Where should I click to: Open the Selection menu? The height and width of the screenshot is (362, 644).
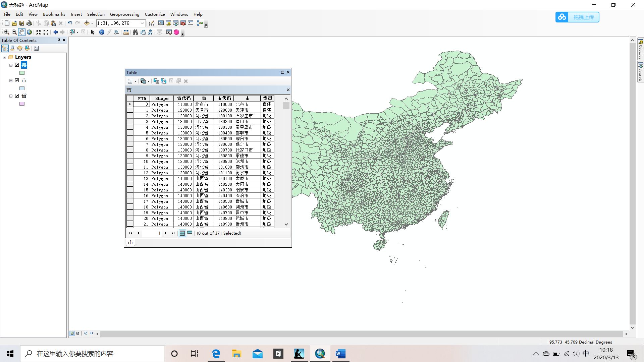[96, 14]
